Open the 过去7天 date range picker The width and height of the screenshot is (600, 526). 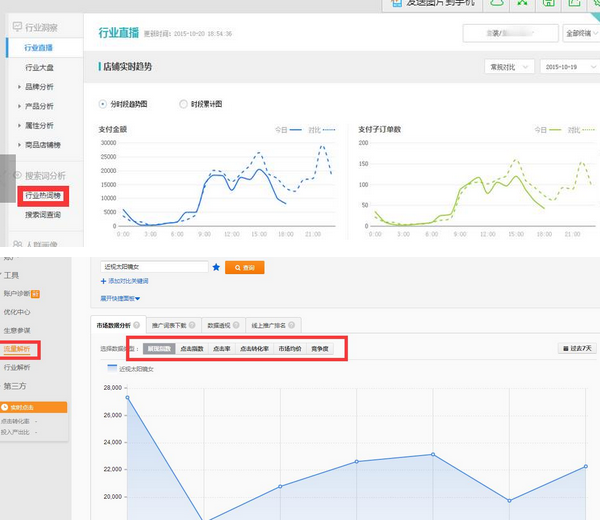point(577,348)
